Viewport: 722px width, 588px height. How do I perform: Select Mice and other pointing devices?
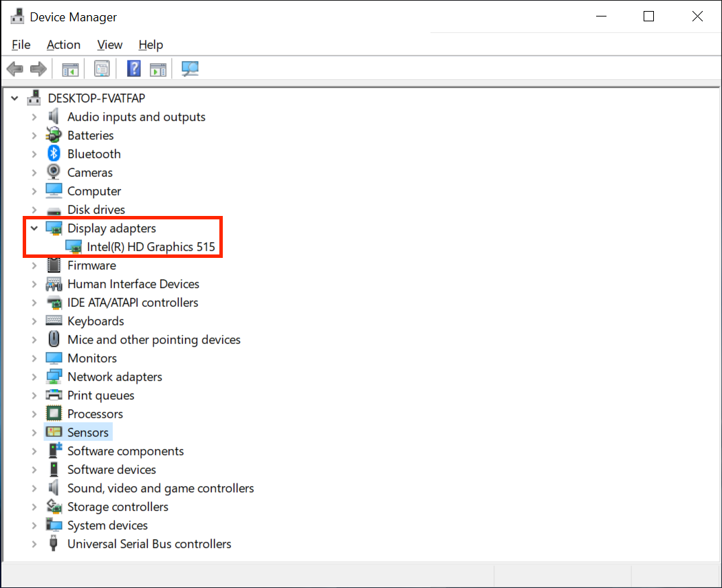pyautogui.click(x=153, y=340)
